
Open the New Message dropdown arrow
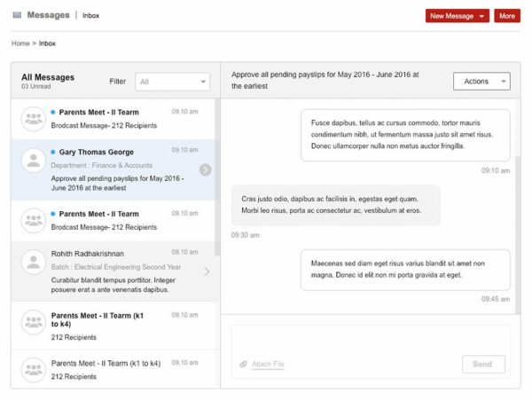(x=481, y=16)
